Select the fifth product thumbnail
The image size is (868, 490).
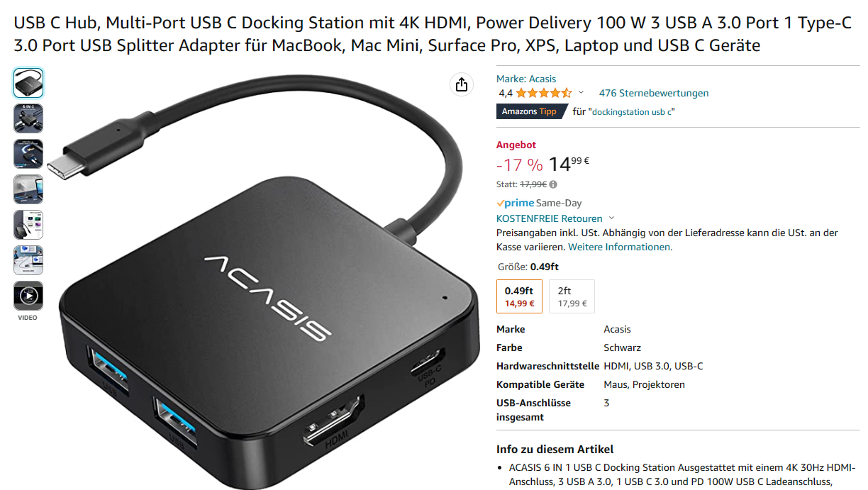pyautogui.click(x=28, y=225)
